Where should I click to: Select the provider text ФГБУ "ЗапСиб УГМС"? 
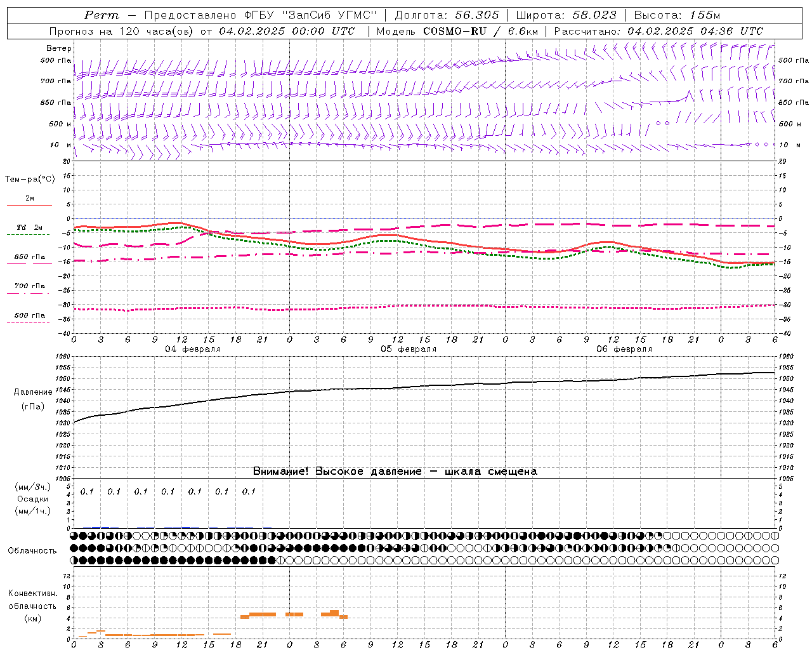[311, 15]
